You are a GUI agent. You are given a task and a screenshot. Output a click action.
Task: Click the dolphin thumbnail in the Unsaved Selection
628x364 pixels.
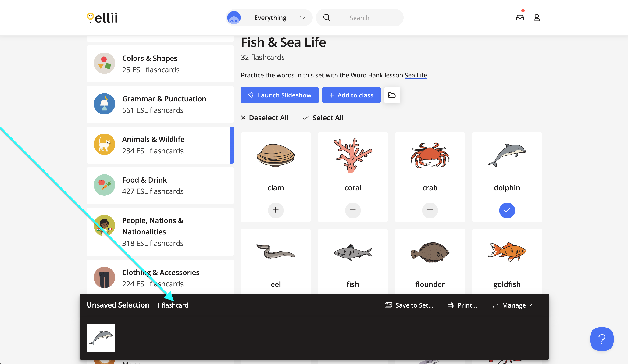coord(101,338)
